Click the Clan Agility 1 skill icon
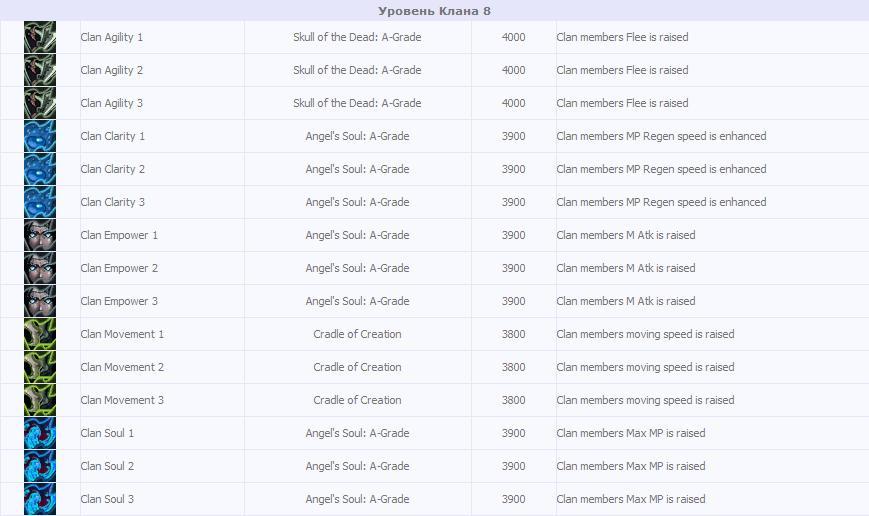Screen dimensions: 869x516 (40, 38)
